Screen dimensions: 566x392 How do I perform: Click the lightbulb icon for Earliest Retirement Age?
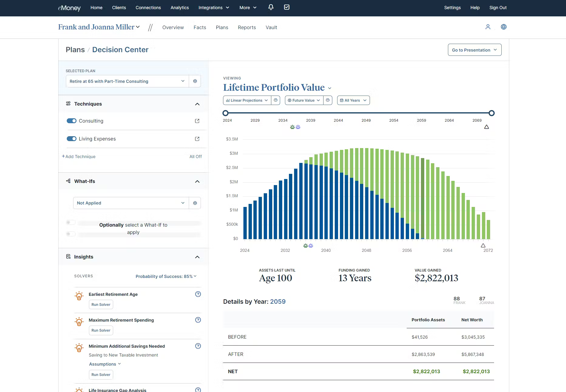79,296
